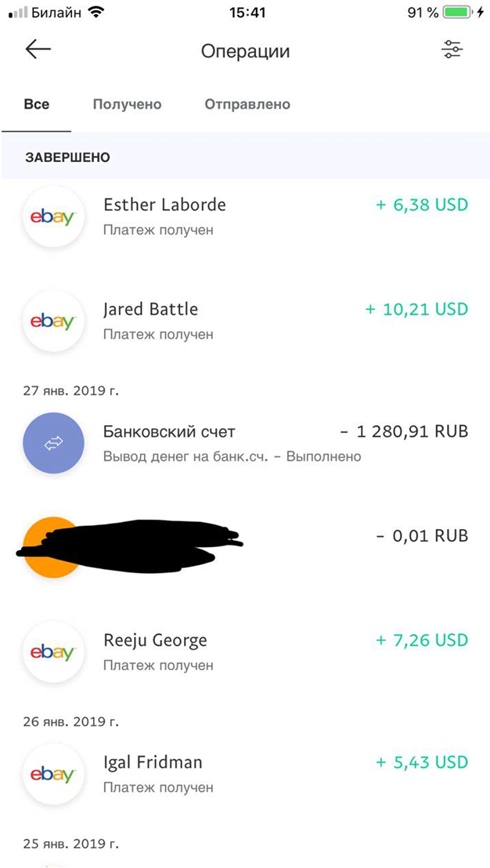Tap the orange avatar of the hidden contact
Image resolution: width=490 pixels, height=868 pixels.
(x=52, y=548)
